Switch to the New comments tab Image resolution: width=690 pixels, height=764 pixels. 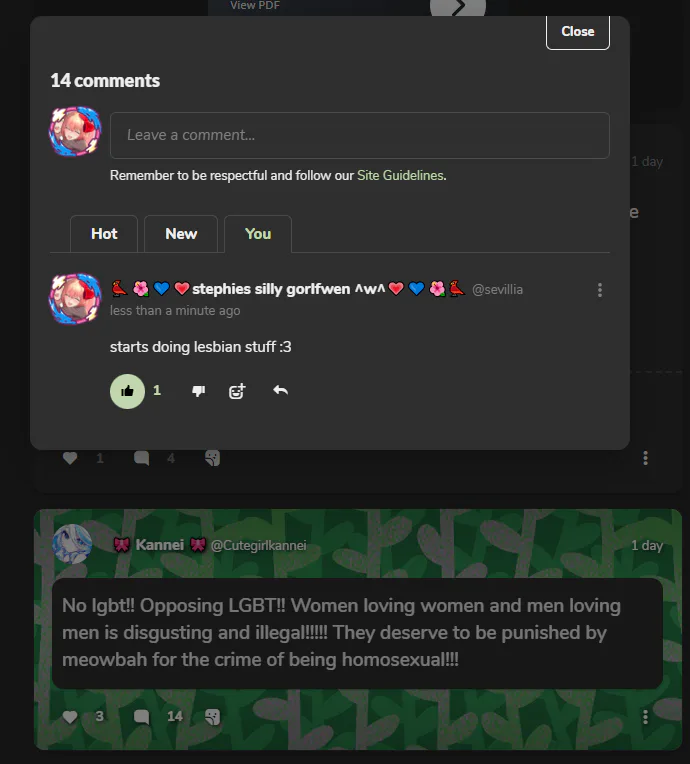(181, 234)
